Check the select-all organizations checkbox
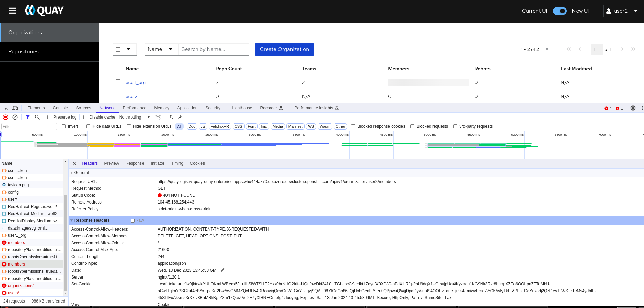644x308 pixels. [x=118, y=49]
